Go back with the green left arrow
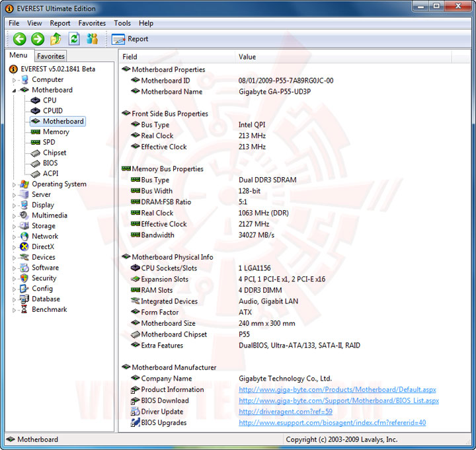 [x=20, y=39]
